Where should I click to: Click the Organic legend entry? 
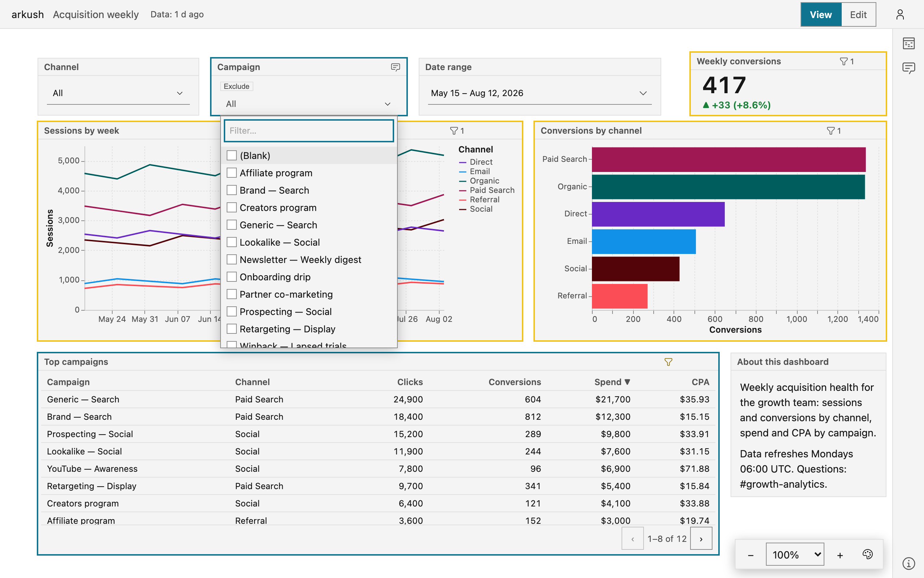point(479,181)
